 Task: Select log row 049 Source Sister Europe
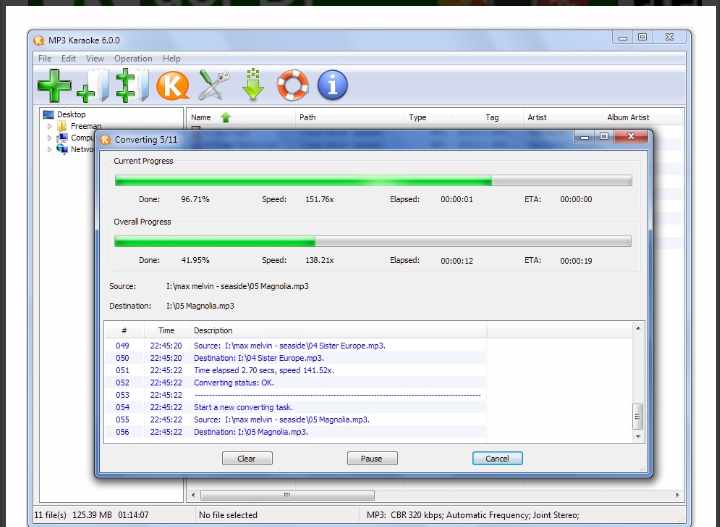[296, 346]
